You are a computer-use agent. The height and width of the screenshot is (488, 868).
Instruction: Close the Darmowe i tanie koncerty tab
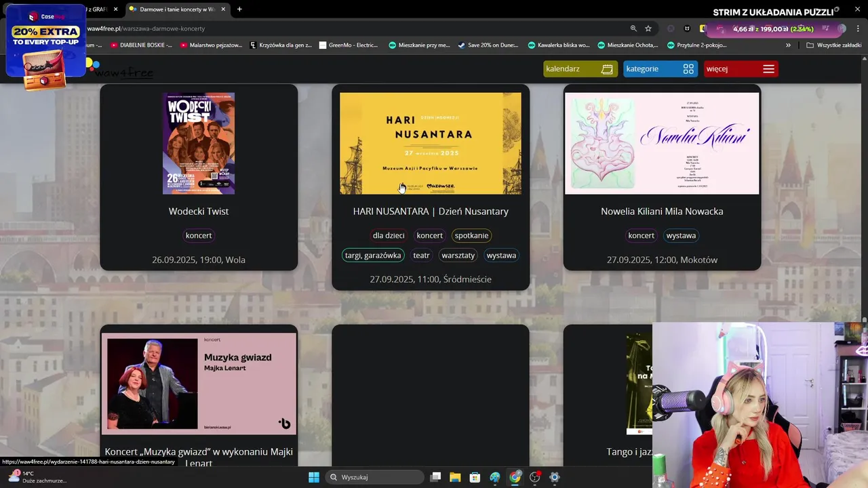pos(223,9)
